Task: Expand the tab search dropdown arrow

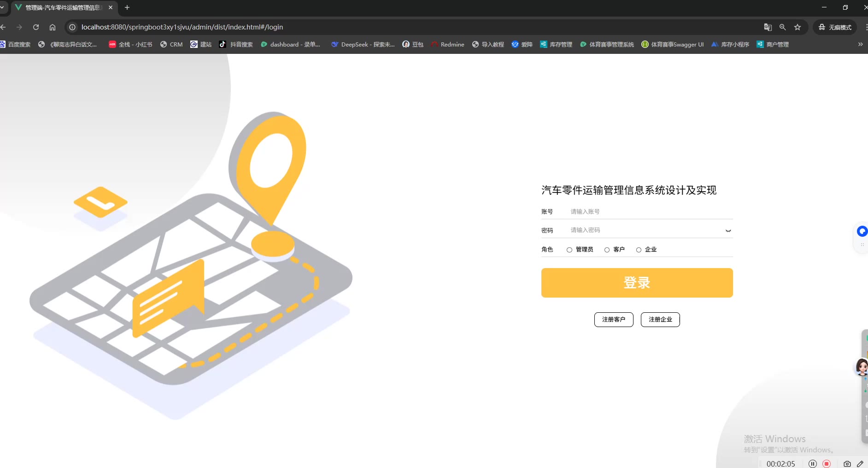Action: point(2,7)
